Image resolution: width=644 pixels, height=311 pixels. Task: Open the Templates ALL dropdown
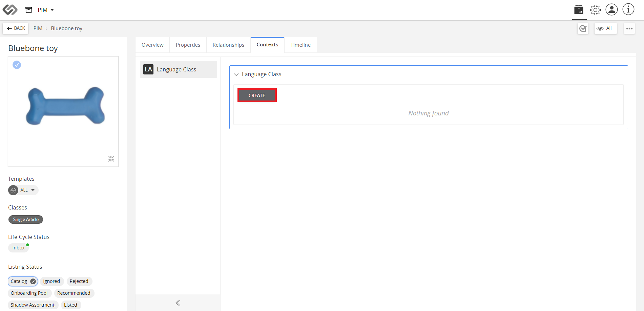(x=23, y=190)
